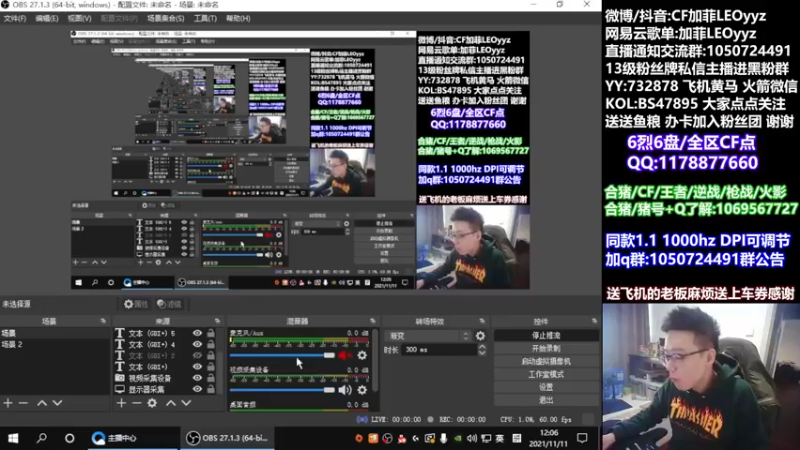800x450 pixels.
Task: Remove the selected source with minus icon
Action: point(136,403)
